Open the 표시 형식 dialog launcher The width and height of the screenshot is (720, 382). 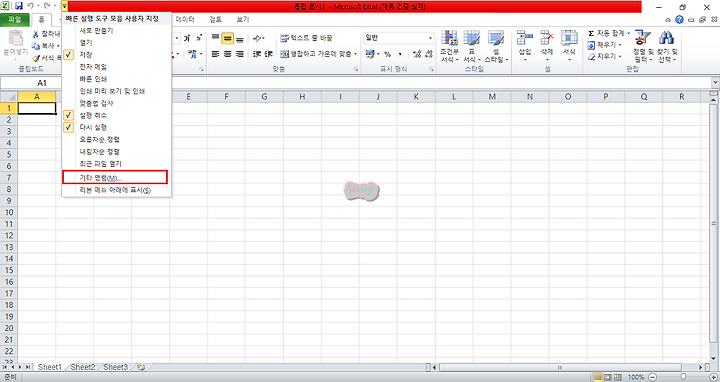pyautogui.click(x=431, y=69)
